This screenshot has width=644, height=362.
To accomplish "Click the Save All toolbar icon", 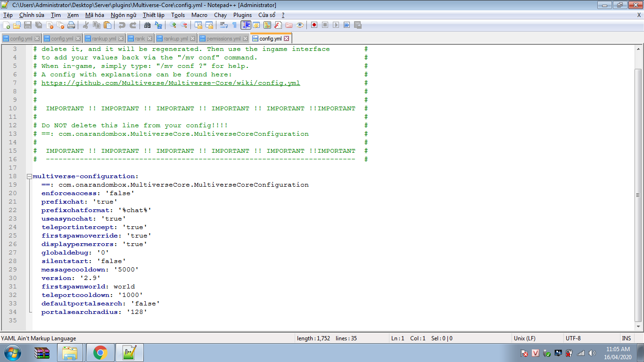I will coord(39,25).
